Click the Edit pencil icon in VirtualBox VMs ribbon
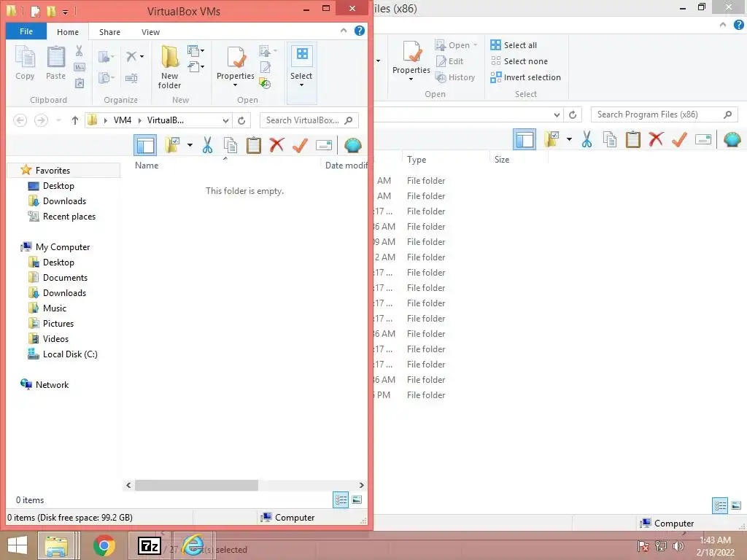This screenshot has width=747, height=560. coord(266,67)
